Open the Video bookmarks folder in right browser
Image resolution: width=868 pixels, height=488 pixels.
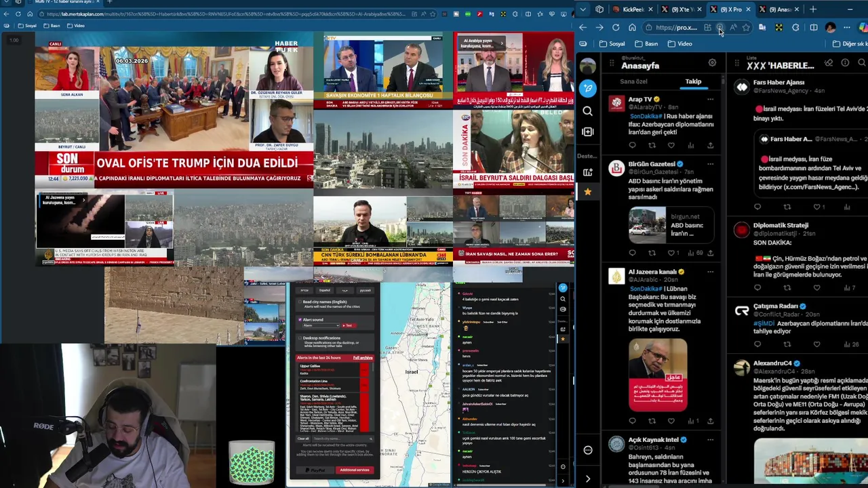coord(680,43)
